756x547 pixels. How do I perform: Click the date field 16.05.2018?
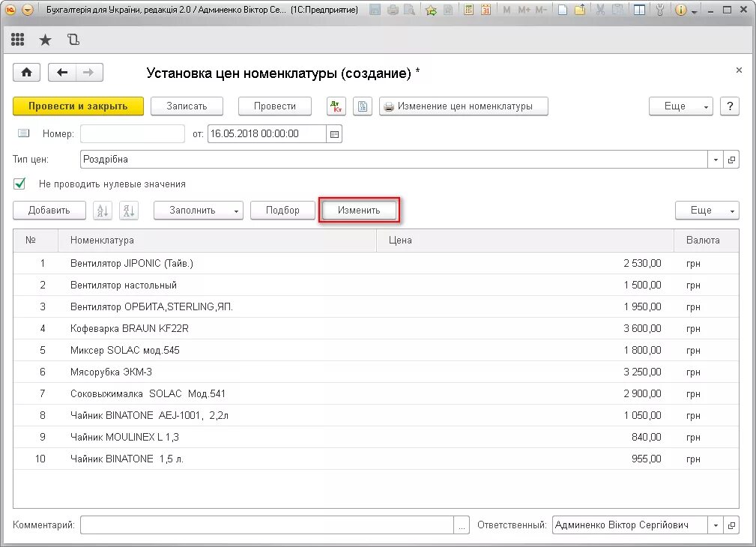point(267,134)
